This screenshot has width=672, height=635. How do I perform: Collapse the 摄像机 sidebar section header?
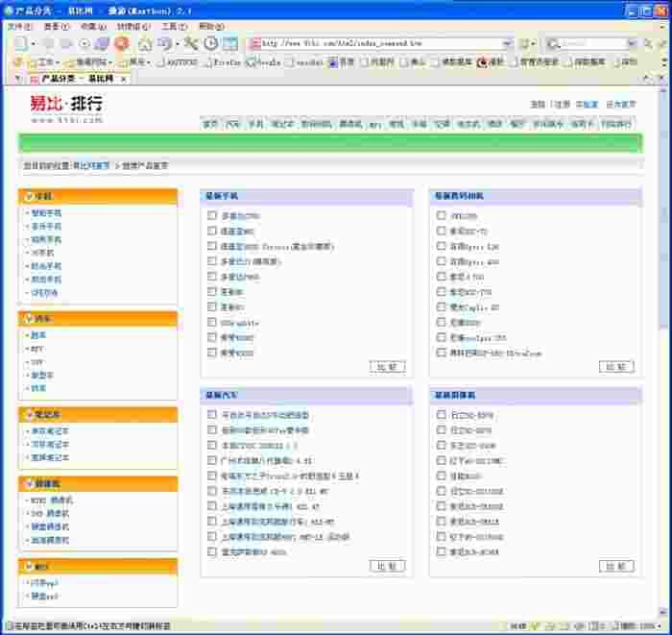pyautogui.click(x=98, y=484)
